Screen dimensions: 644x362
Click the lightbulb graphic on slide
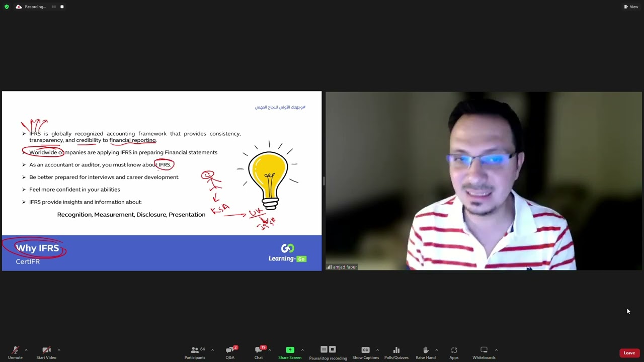[269, 176]
